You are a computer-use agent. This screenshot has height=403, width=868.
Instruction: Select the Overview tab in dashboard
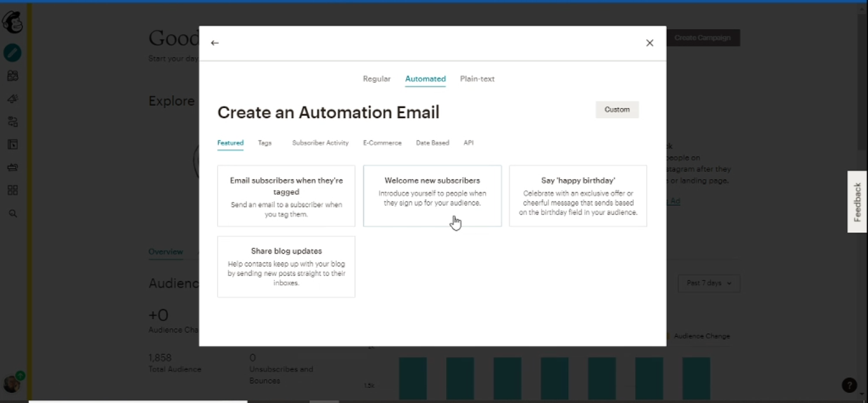click(x=165, y=252)
